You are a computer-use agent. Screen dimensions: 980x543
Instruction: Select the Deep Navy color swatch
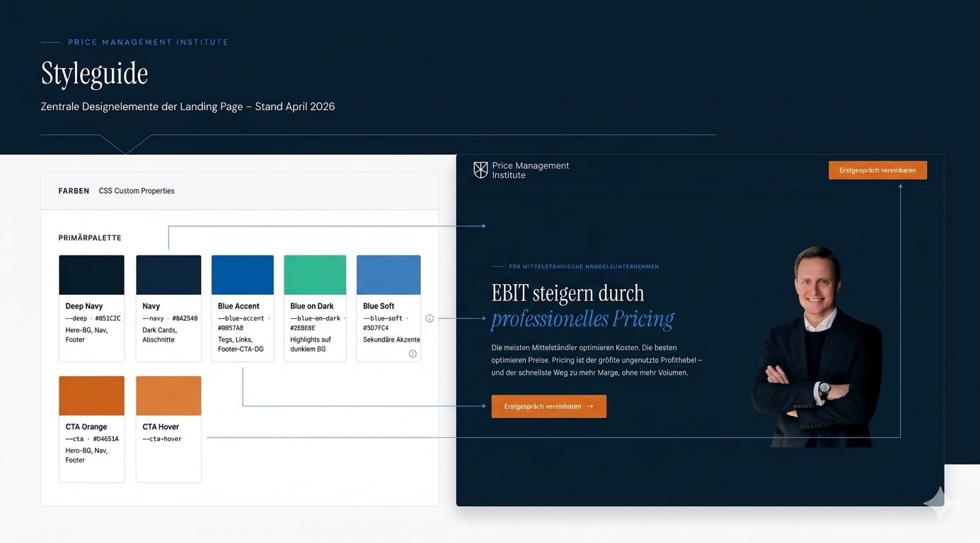tap(91, 274)
